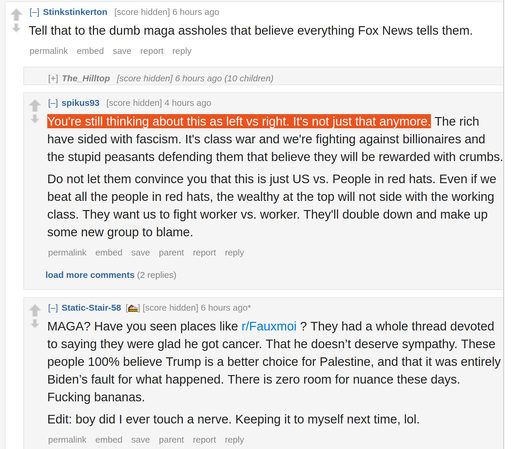Embed Static-Stair-58's comment
The image size is (513, 449).
(109, 440)
